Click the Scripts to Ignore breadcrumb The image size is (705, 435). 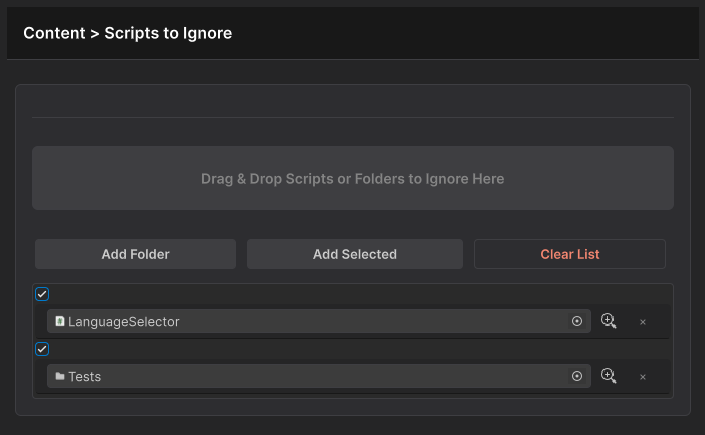pos(168,33)
